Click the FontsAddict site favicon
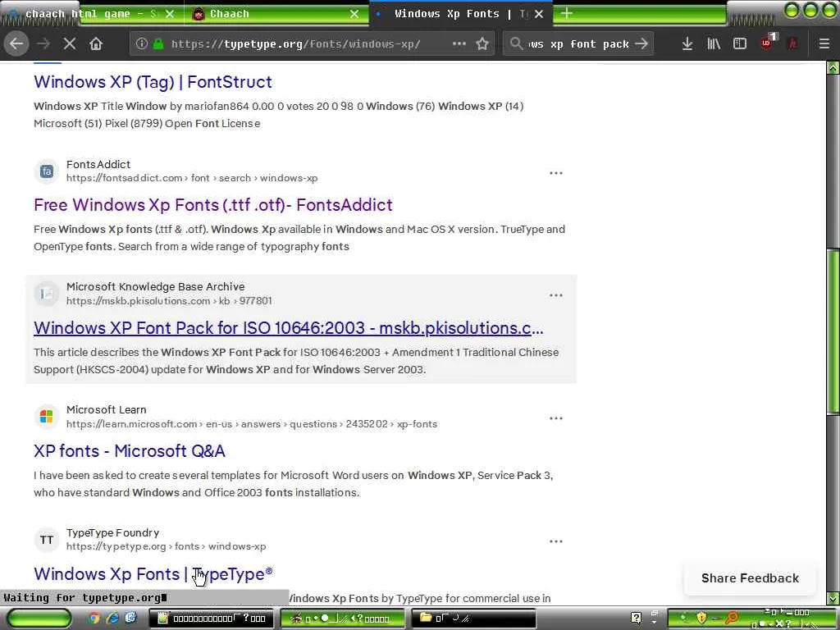This screenshot has height=630, width=840. click(47, 171)
